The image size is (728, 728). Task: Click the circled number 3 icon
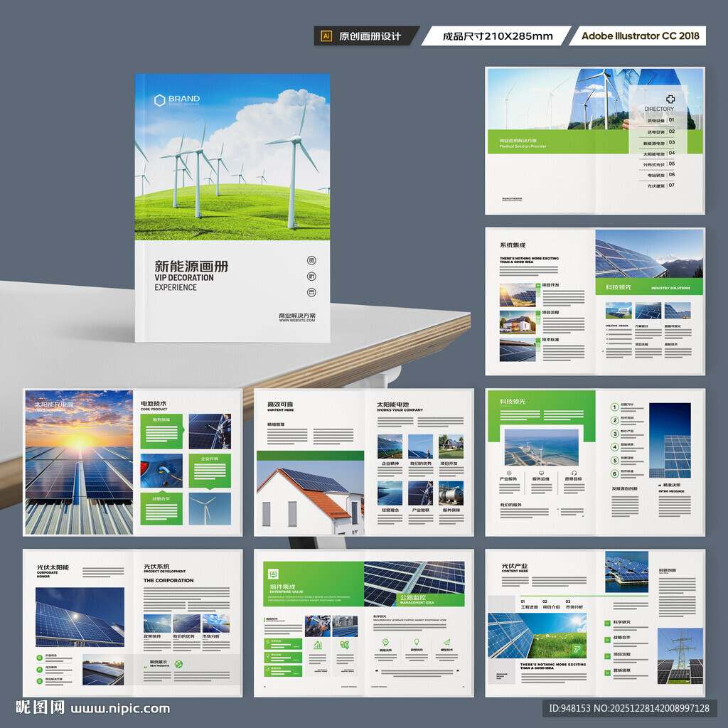pyautogui.click(x=614, y=434)
